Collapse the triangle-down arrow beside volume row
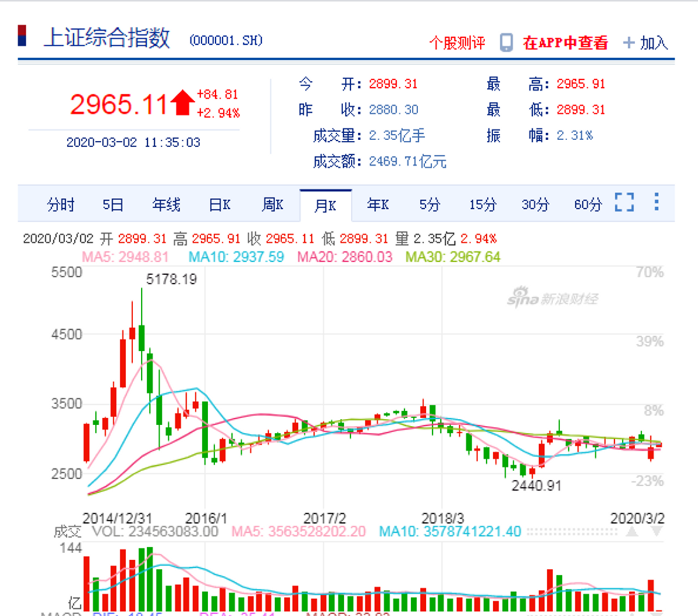The height and width of the screenshot is (616, 698). (657, 532)
